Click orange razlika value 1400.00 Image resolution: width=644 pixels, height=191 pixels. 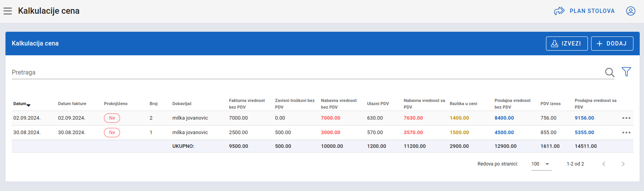tap(459, 118)
